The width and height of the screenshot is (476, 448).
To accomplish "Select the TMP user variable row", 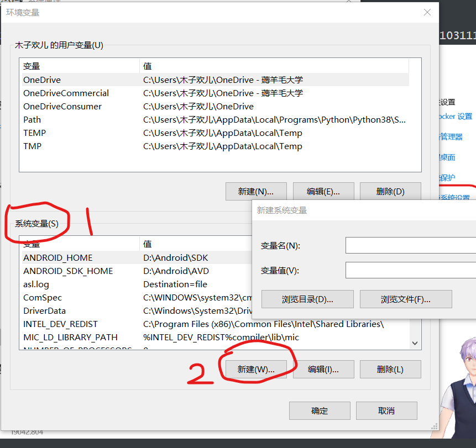I will pos(215,146).
